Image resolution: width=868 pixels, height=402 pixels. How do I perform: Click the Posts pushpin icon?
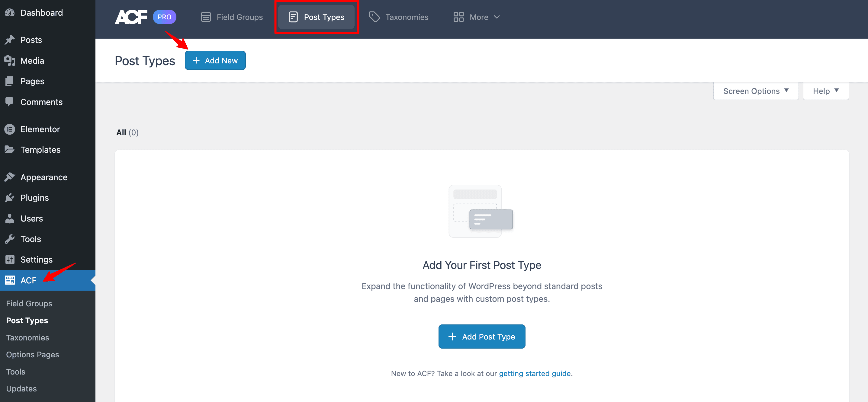10,40
